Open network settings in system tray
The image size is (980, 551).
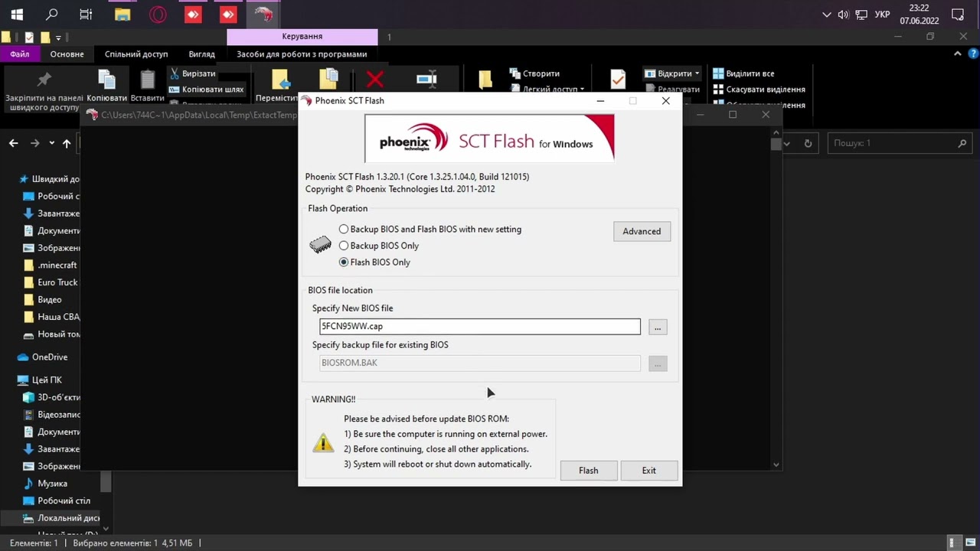click(x=861, y=15)
